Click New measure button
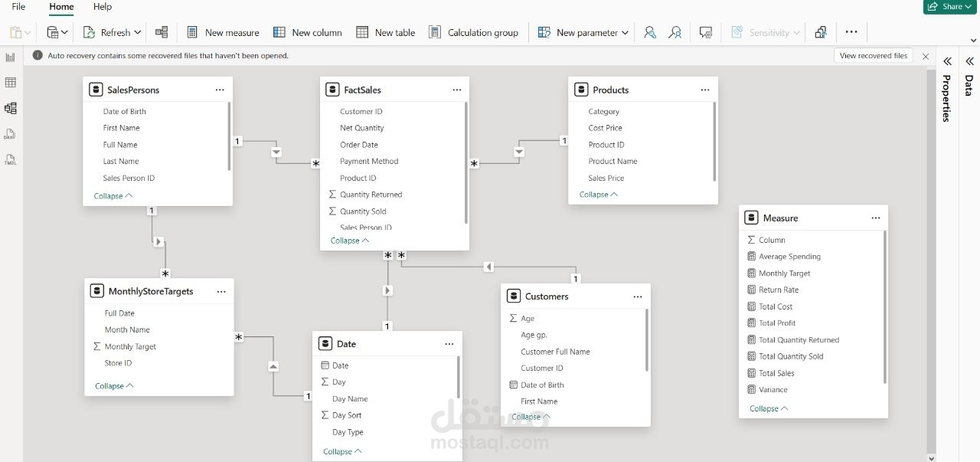This screenshot has width=980, height=462. pos(223,32)
